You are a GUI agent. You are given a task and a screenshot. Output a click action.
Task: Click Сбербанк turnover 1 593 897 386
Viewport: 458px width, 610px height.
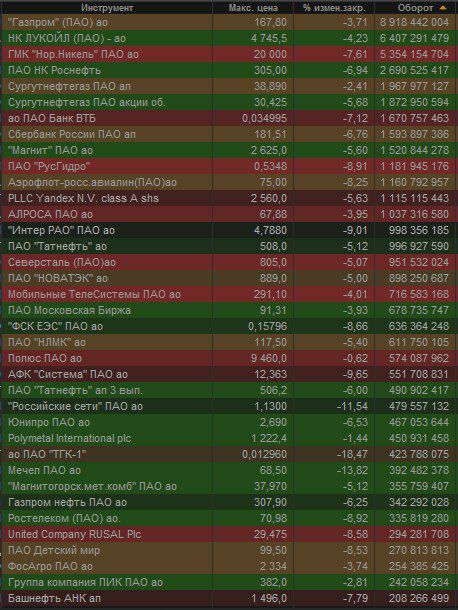(414, 134)
